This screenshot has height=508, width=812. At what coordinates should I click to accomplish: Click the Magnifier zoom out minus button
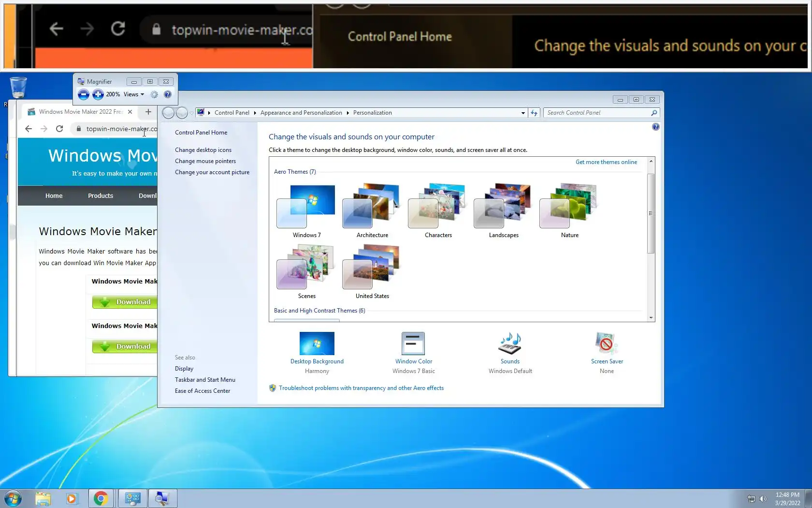[x=84, y=94]
